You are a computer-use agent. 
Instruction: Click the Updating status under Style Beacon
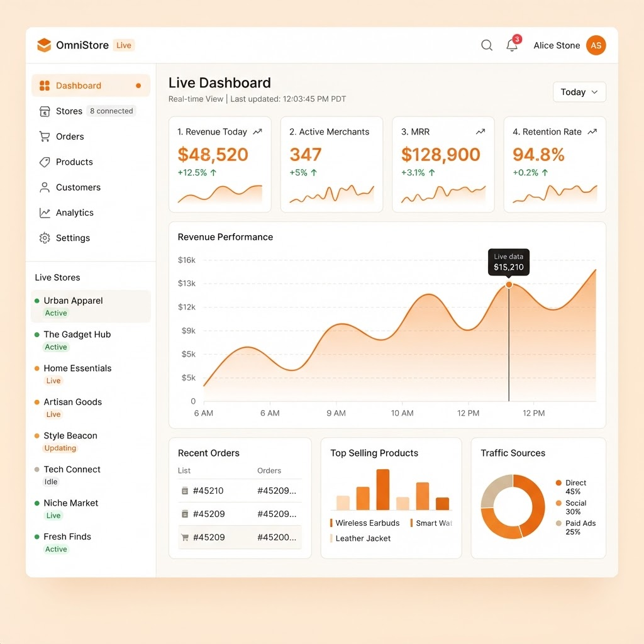(x=60, y=448)
